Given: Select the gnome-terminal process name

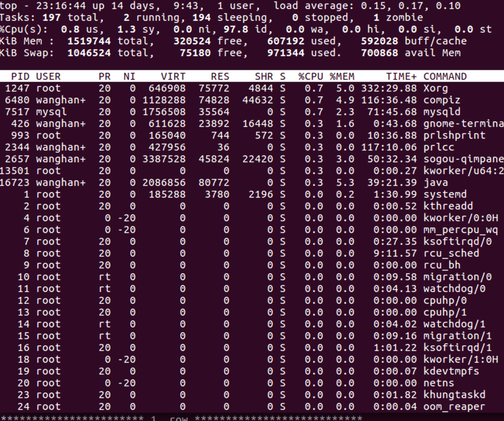Looking at the screenshot, I should [x=464, y=124].
